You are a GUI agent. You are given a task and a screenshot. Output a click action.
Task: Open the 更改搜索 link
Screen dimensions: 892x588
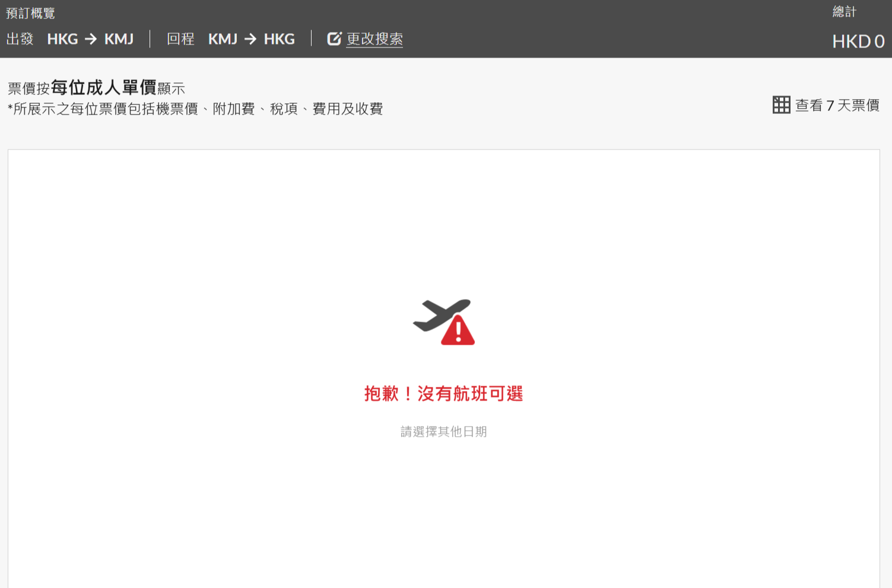[x=374, y=39]
